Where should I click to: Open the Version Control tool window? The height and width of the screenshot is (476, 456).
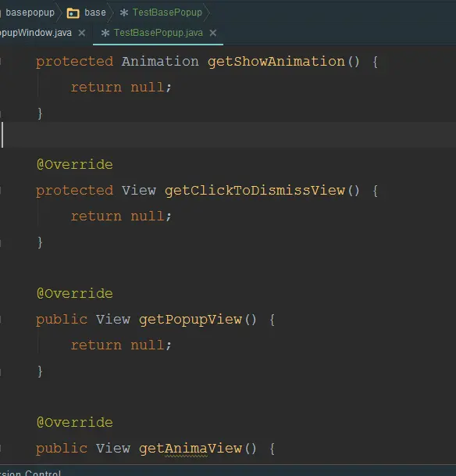point(30,472)
